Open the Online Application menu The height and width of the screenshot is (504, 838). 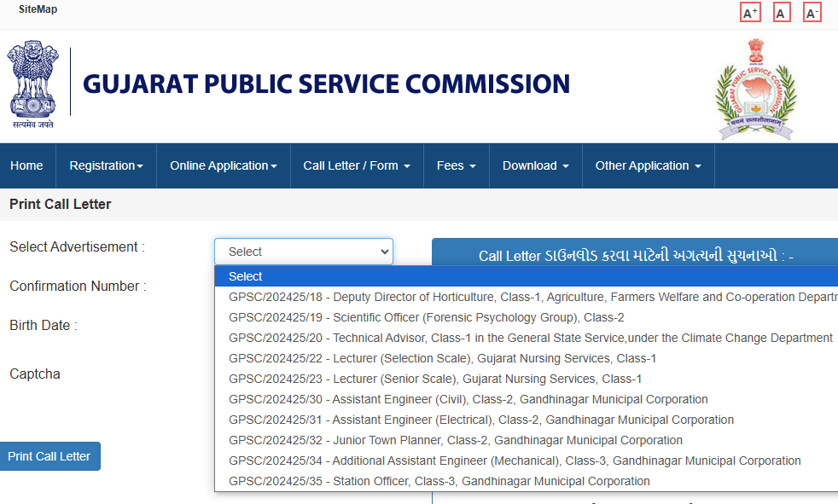coord(224,165)
